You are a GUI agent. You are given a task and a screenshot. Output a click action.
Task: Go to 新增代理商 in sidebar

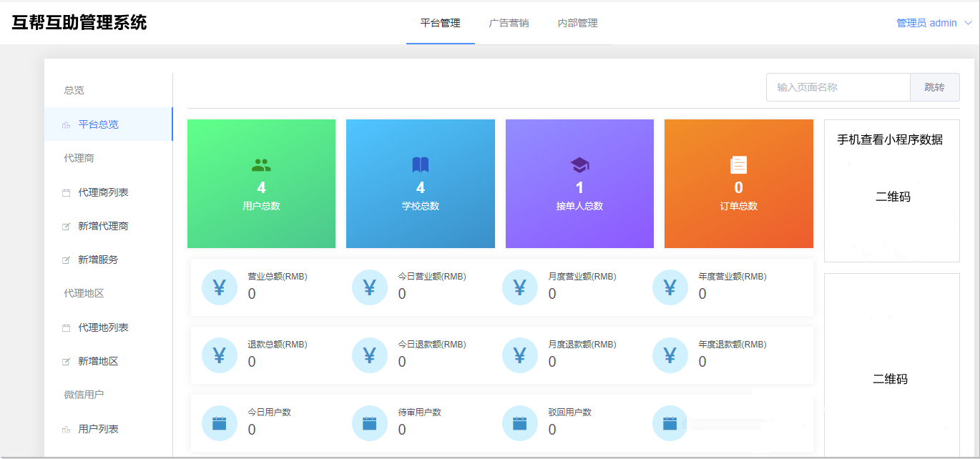pyautogui.click(x=103, y=226)
